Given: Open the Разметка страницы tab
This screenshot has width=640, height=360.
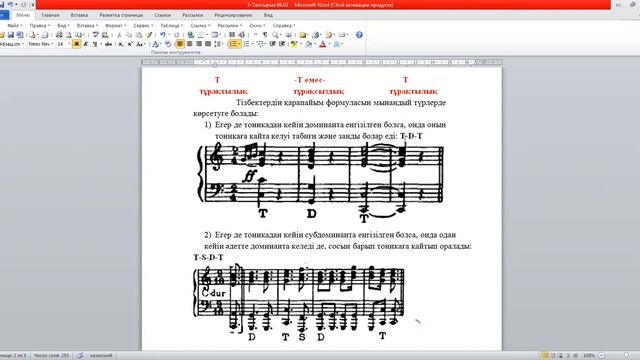Looking at the screenshot, I should [x=121, y=15].
